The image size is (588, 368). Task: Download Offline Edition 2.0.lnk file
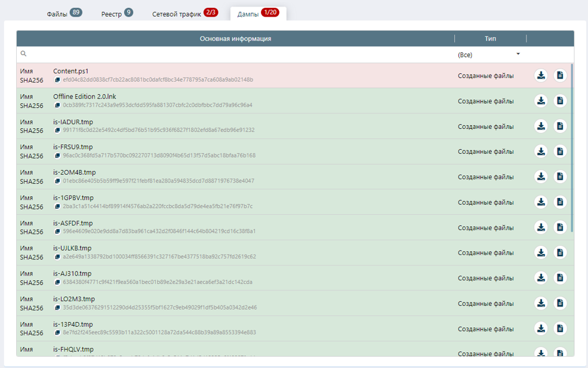tap(541, 101)
